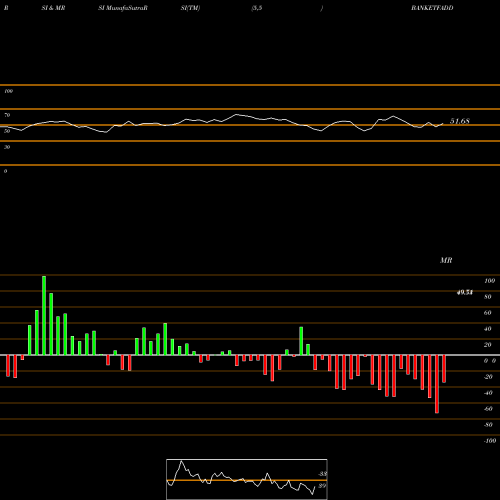Open the mini RSI chart thumbnail
Viewport: 500px width, 500px height.
pyautogui.click(x=247, y=479)
